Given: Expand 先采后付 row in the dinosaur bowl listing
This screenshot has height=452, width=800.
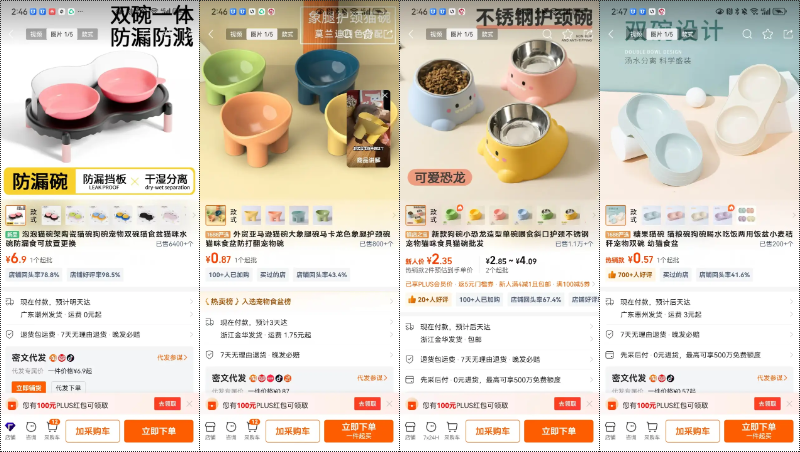Looking at the screenshot, I should 499,380.
